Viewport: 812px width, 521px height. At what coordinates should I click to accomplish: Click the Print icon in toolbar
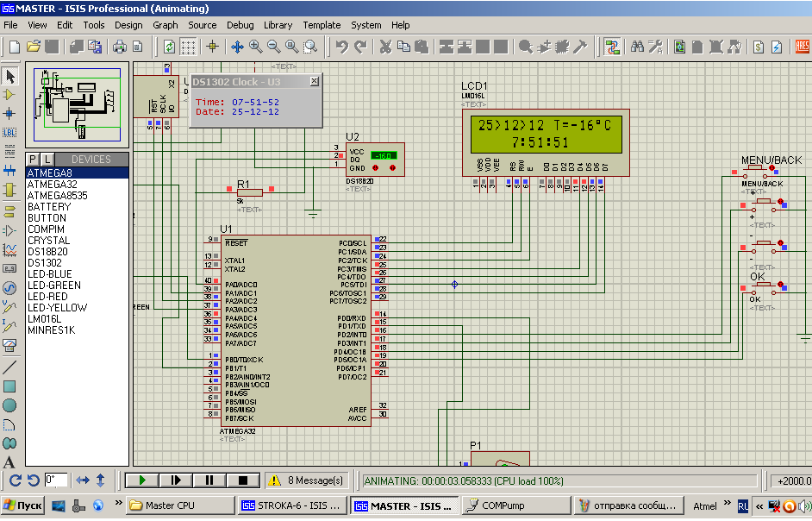click(x=119, y=47)
